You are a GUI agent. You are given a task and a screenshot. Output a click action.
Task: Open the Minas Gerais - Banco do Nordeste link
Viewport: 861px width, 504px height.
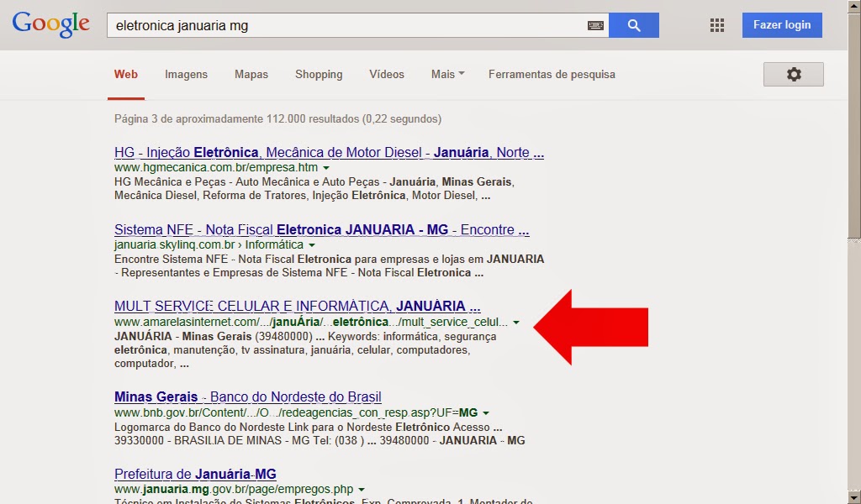[248, 396]
